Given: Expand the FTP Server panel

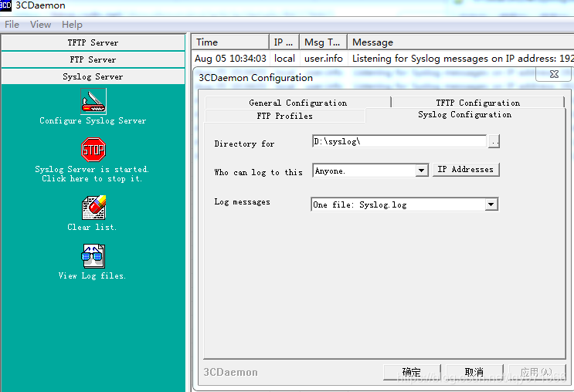Looking at the screenshot, I should (x=93, y=59).
